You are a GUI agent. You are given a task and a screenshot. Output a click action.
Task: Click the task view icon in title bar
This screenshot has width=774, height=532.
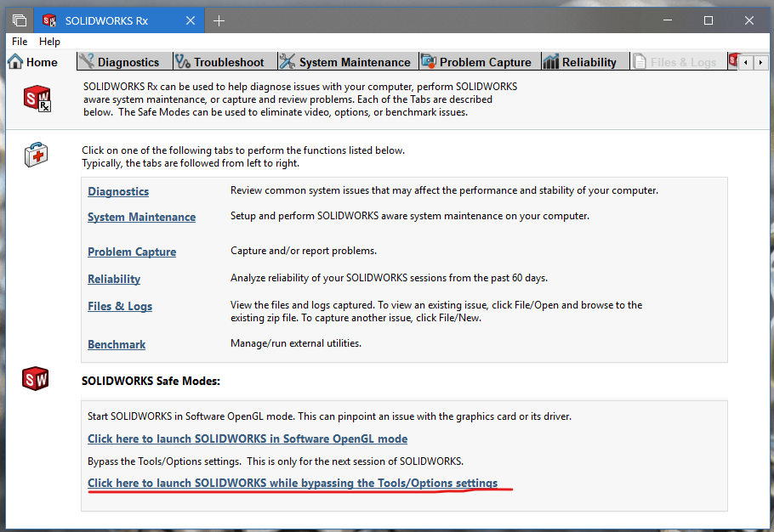point(20,20)
